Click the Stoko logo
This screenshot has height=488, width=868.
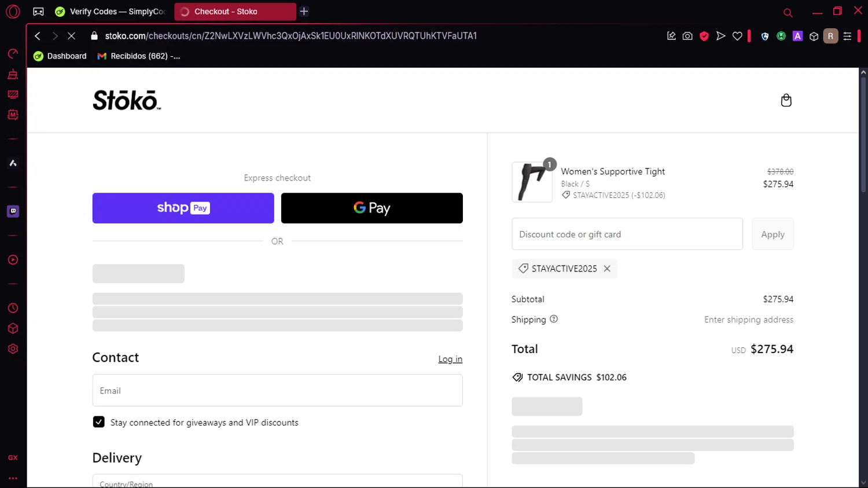tap(127, 100)
